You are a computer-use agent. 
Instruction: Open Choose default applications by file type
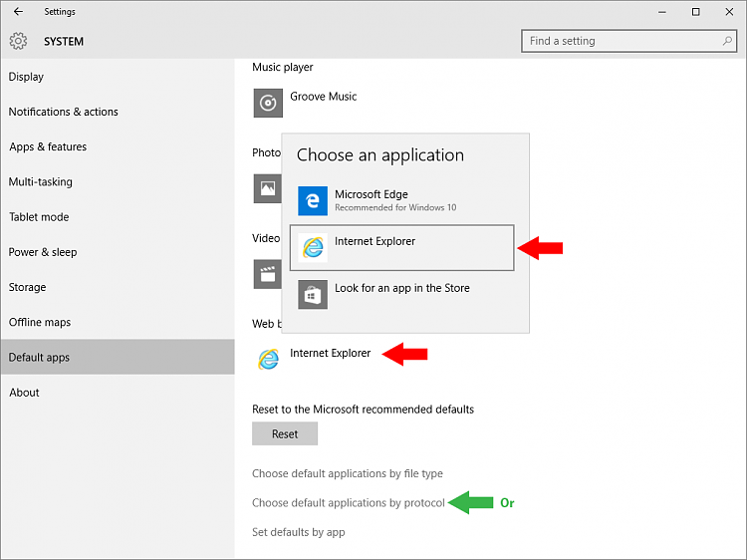click(x=348, y=473)
